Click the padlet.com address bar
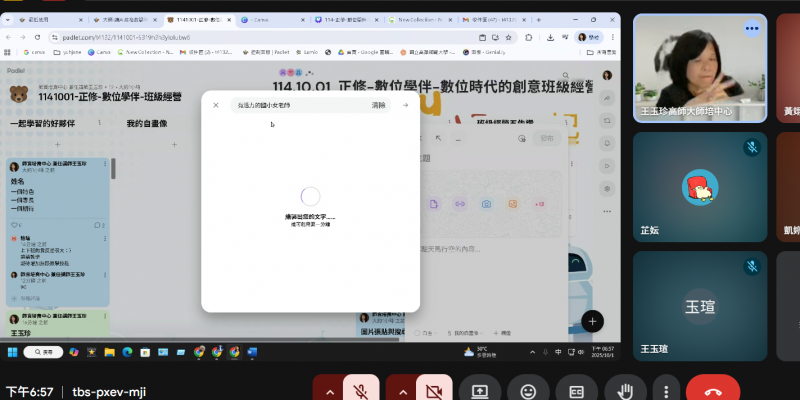Screen dimensions: 800x400 click(x=265, y=37)
